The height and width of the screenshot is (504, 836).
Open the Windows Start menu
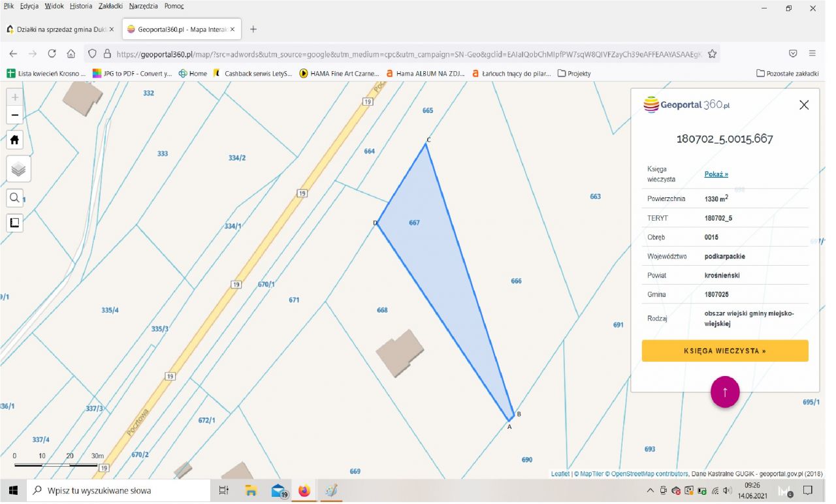(13, 490)
